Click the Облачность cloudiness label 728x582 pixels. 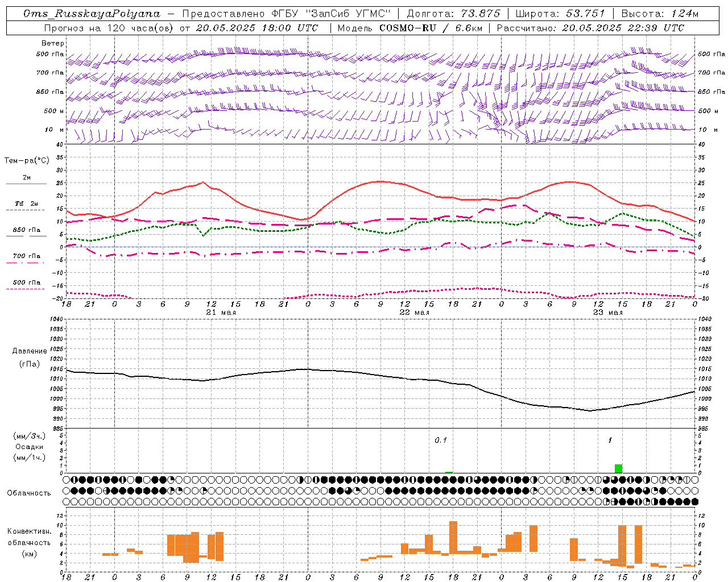tap(29, 493)
